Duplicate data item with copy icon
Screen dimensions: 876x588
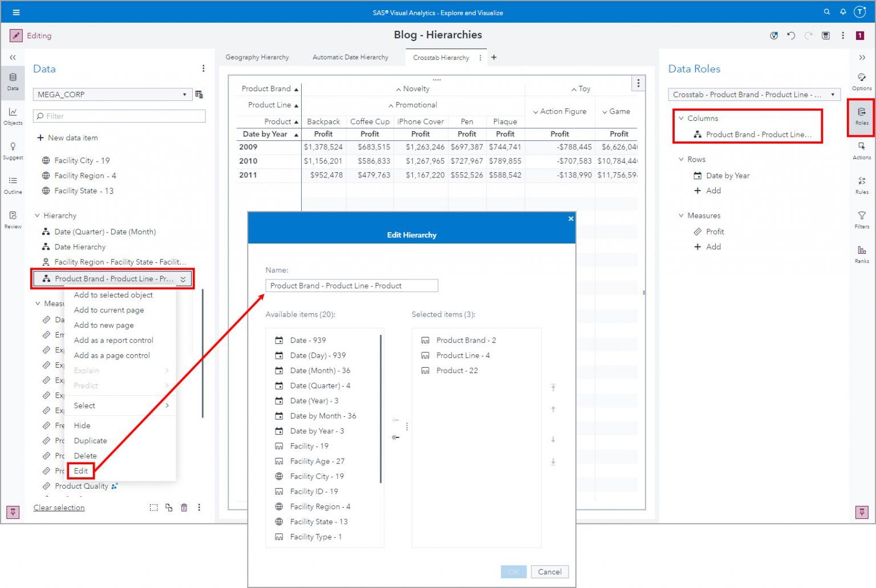[169, 507]
